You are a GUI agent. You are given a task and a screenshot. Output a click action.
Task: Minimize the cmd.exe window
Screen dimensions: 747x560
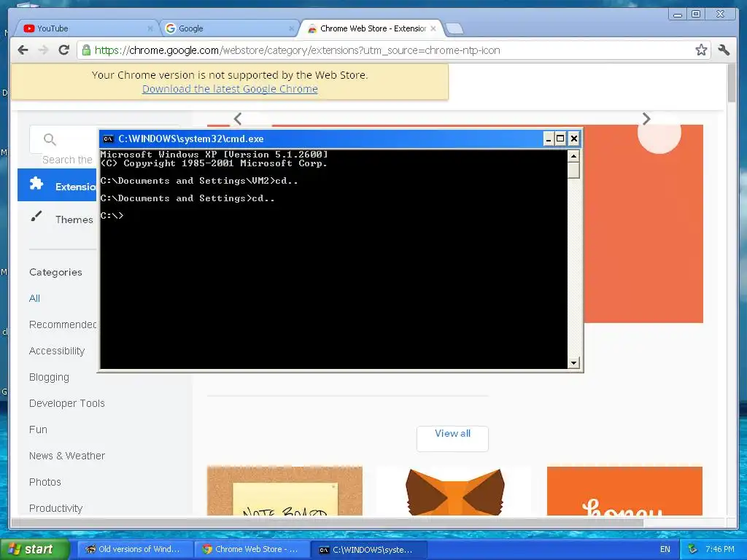pos(549,139)
